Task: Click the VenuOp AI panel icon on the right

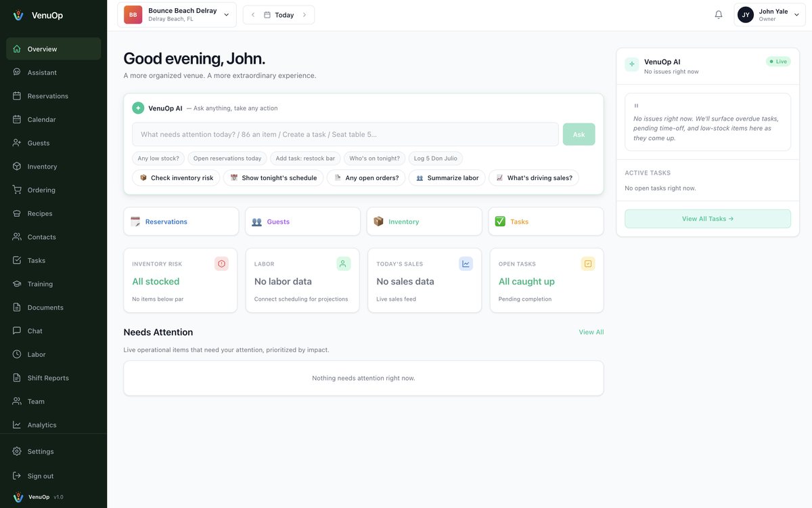Action: (x=632, y=64)
